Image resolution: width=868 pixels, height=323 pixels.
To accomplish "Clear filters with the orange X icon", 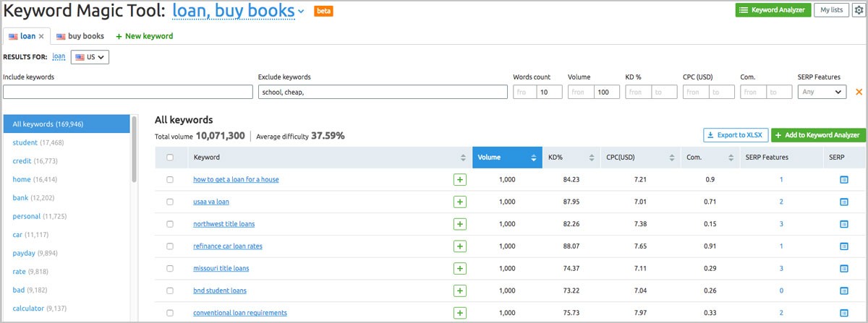I will point(859,92).
